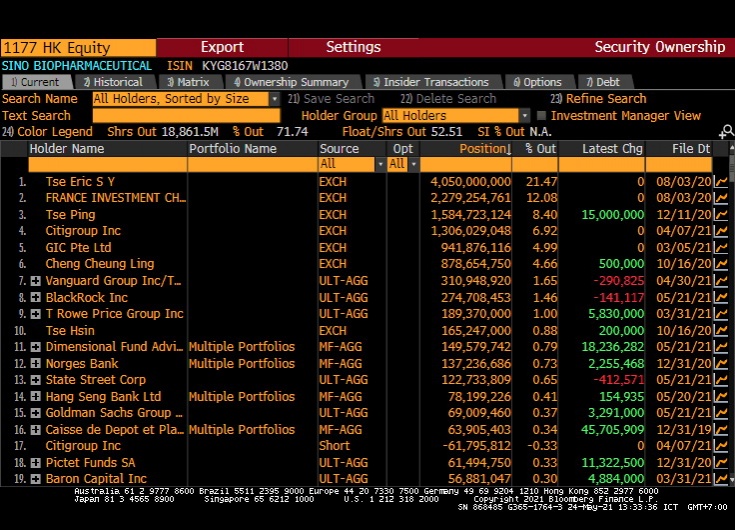735x530 pixels.
Task: Click chart icon in BlackRock Inc row
Action: click(721, 298)
